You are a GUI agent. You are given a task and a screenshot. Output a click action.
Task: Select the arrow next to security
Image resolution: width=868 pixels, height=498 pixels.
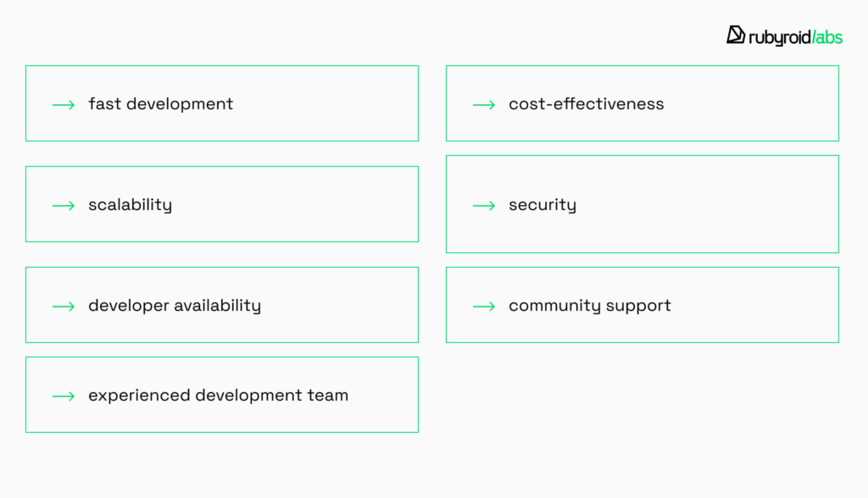[484, 205]
